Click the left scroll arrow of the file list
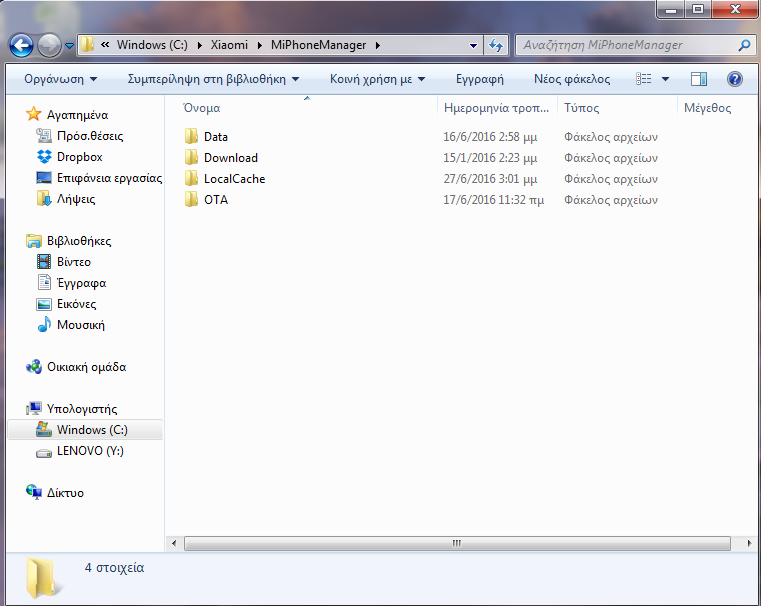The width and height of the screenshot is (761, 606). (174, 543)
